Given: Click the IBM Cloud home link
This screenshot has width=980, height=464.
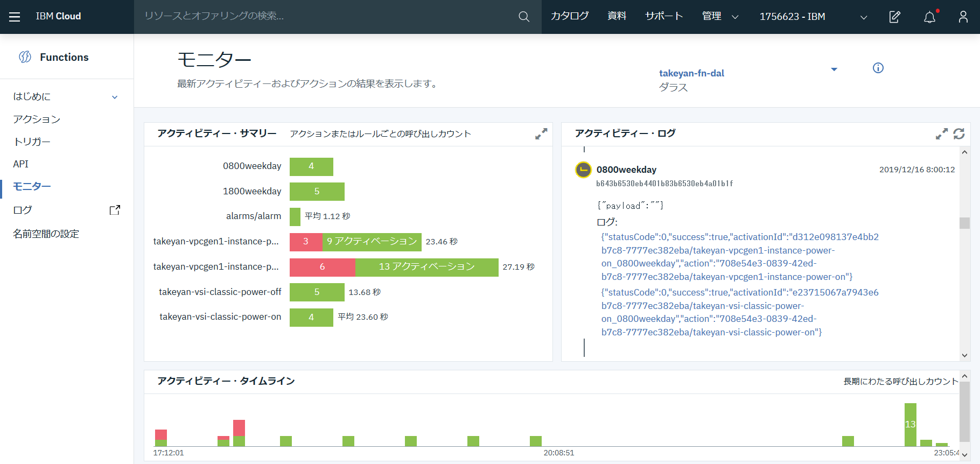Looking at the screenshot, I should coord(58,16).
